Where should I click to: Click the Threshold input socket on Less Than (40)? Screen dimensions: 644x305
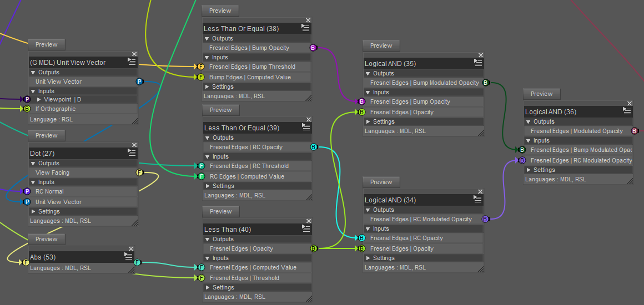201,278
